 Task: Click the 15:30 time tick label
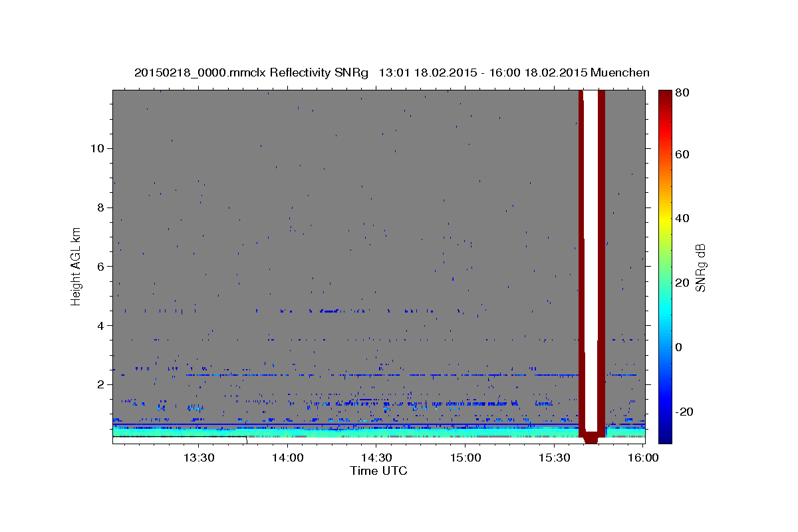(x=554, y=458)
